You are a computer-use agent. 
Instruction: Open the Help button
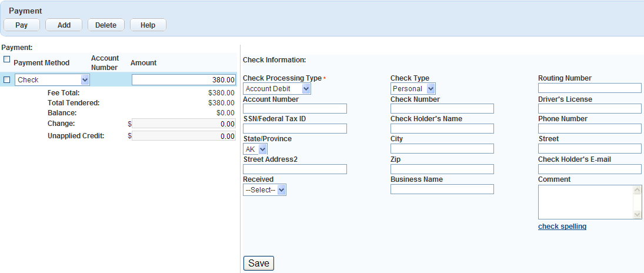pos(148,25)
